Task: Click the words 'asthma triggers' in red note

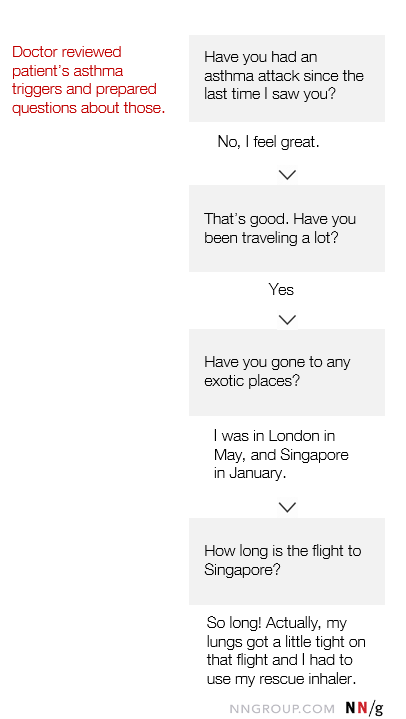Action: [67, 80]
